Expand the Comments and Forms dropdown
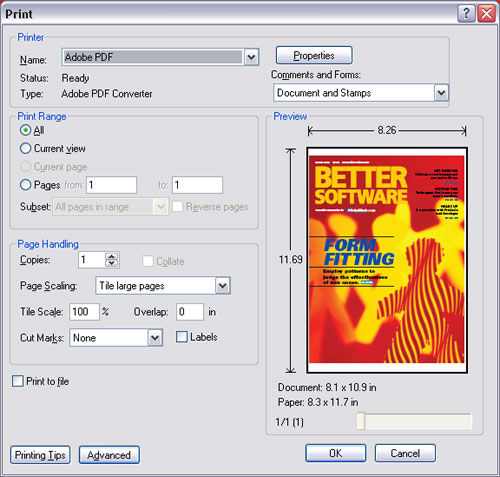This screenshot has width=500, height=477. click(441, 93)
